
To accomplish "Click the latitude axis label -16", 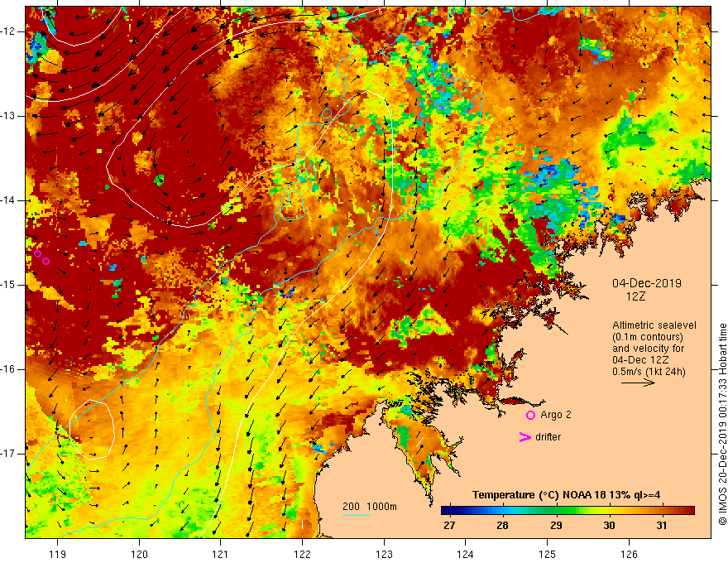I will coord(8,369).
